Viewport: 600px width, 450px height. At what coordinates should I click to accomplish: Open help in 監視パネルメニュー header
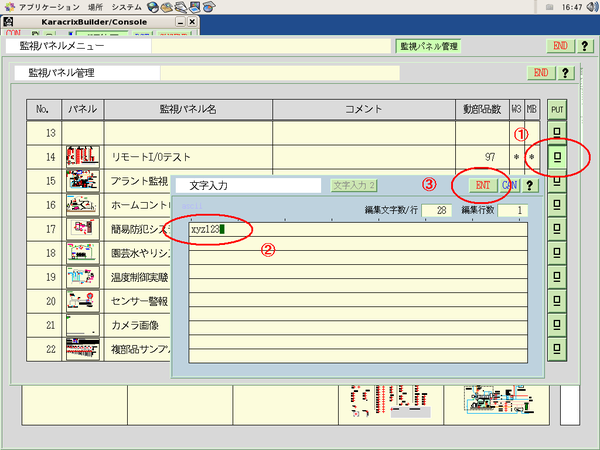(583, 46)
